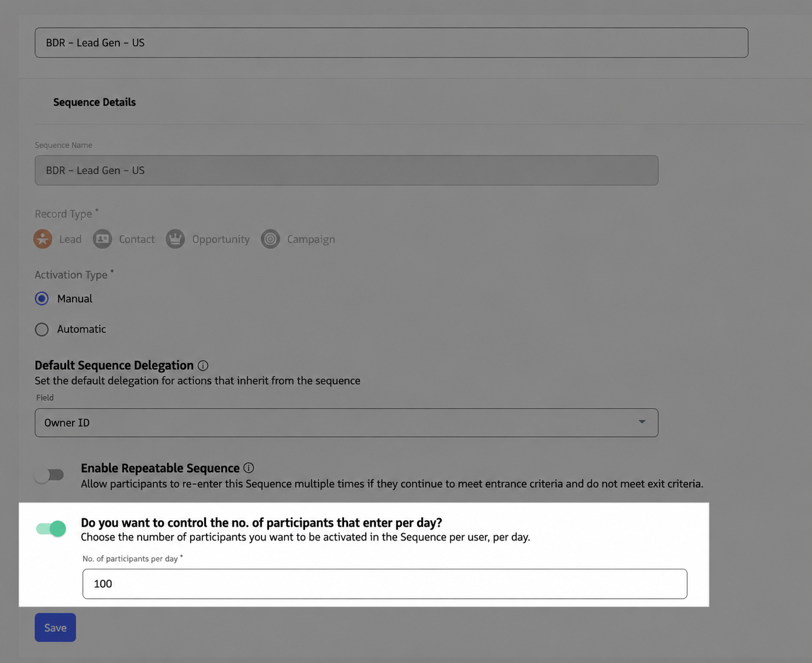Image resolution: width=812 pixels, height=663 pixels.
Task: Click the Default Sequence Delegation heading
Action: (114, 365)
